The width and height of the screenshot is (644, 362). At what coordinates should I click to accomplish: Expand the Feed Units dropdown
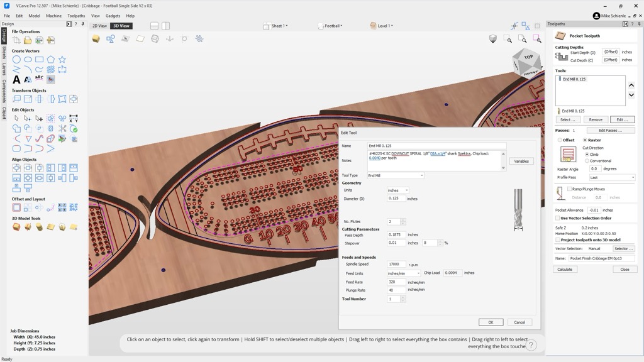(403, 273)
